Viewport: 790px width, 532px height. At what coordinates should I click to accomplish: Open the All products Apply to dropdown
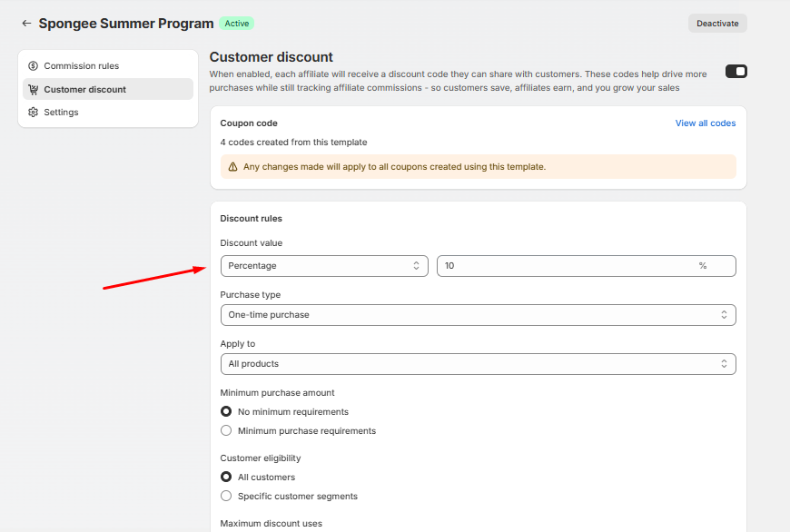pos(478,364)
